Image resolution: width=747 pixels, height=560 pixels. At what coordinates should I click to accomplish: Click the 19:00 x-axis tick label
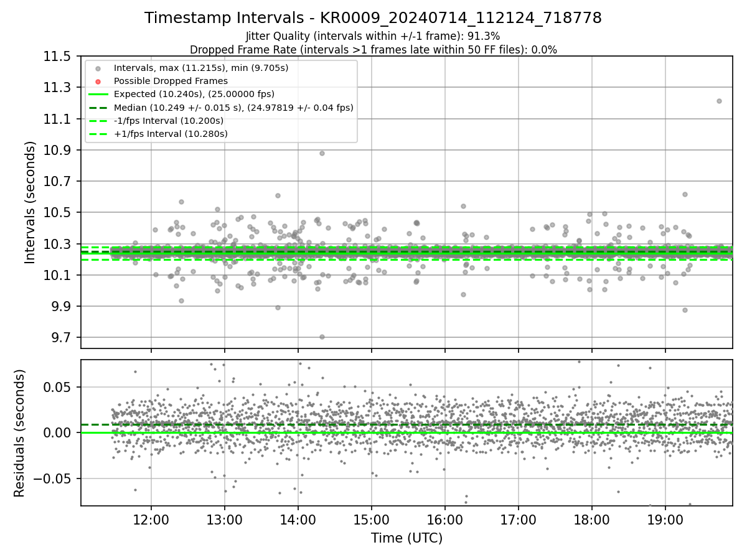[x=665, y=520]
